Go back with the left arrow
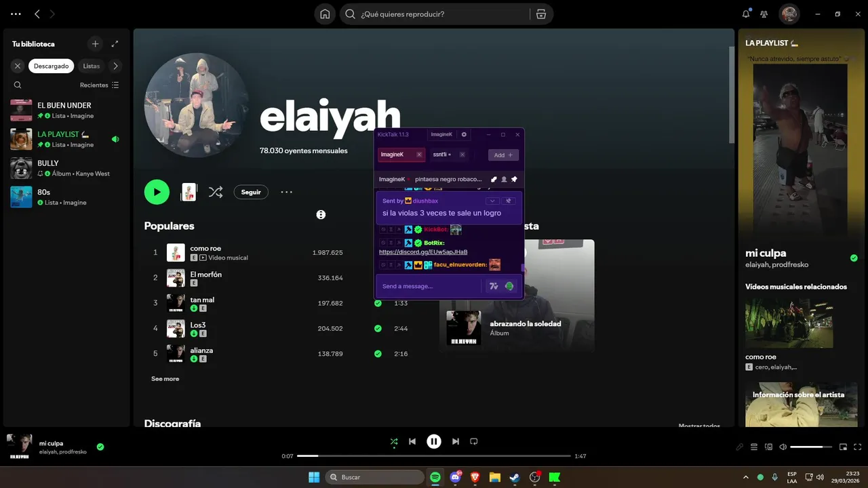 37,14
